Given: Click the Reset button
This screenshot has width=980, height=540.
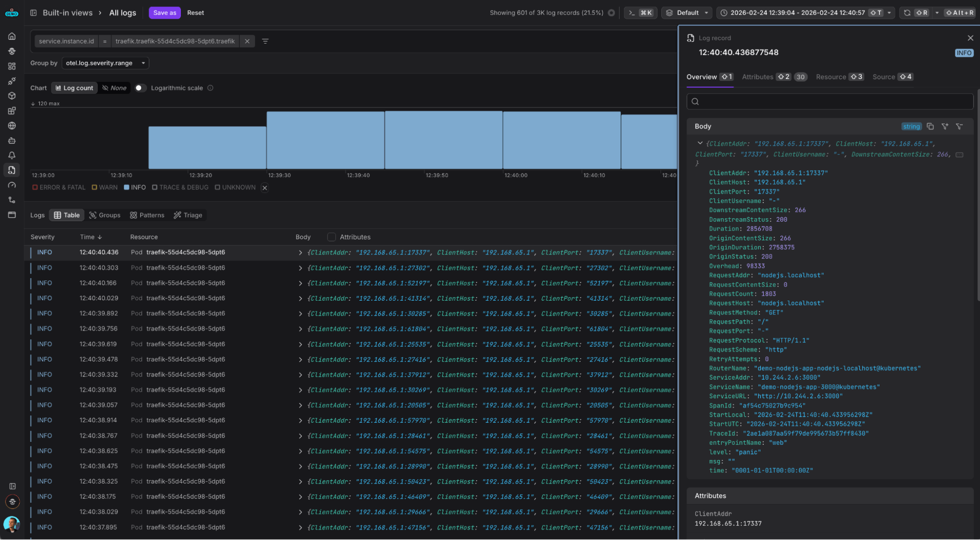Looking at the screenshot, I should point(196,13).
